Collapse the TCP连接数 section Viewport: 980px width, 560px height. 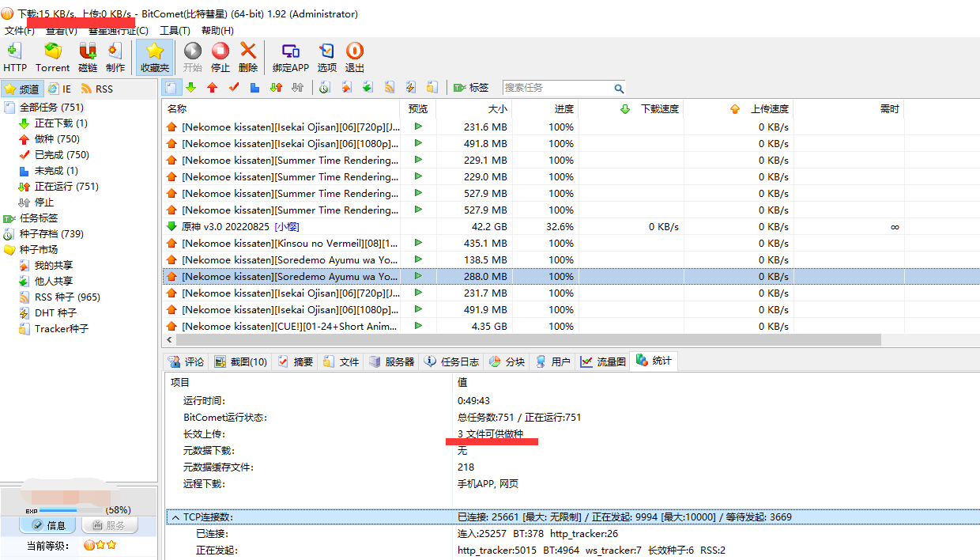tap(175, 517)
